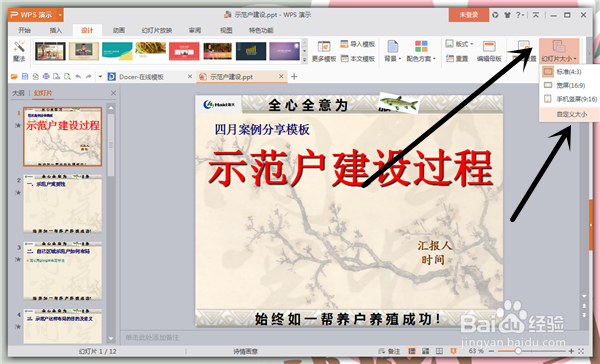Select slide 2 thumbnail
Image resolution: width=600 pixels, height=364 pixels.
pyautogui.click(x=62, y=204)
